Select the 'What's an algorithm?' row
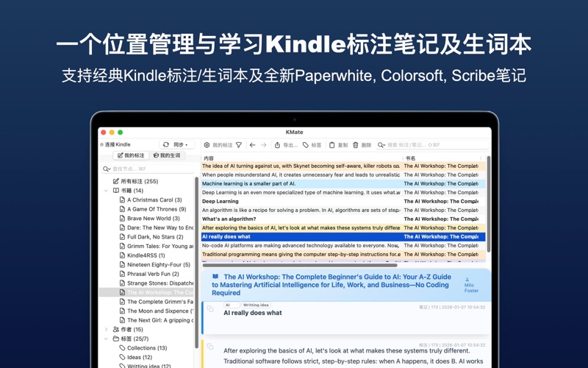Image resolution: width=588 pixels, height=368 pixels. pos(343,219)
